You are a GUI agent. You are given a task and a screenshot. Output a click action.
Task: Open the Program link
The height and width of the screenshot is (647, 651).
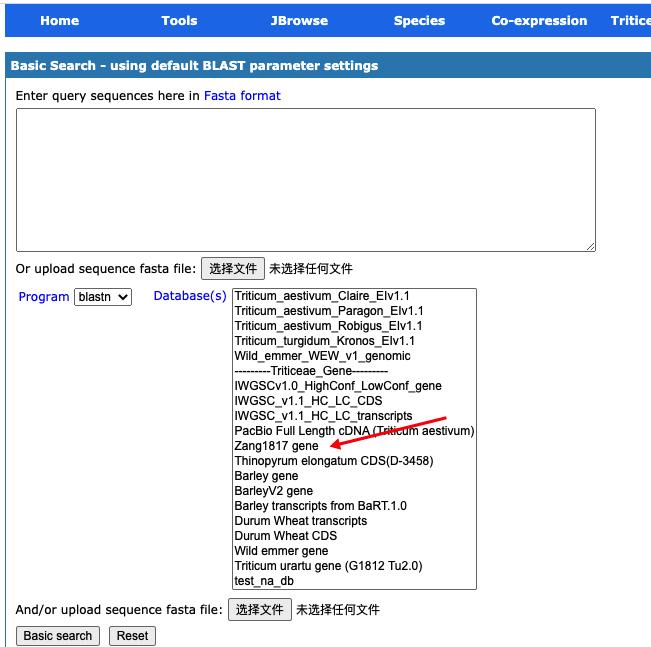[44, 297]
